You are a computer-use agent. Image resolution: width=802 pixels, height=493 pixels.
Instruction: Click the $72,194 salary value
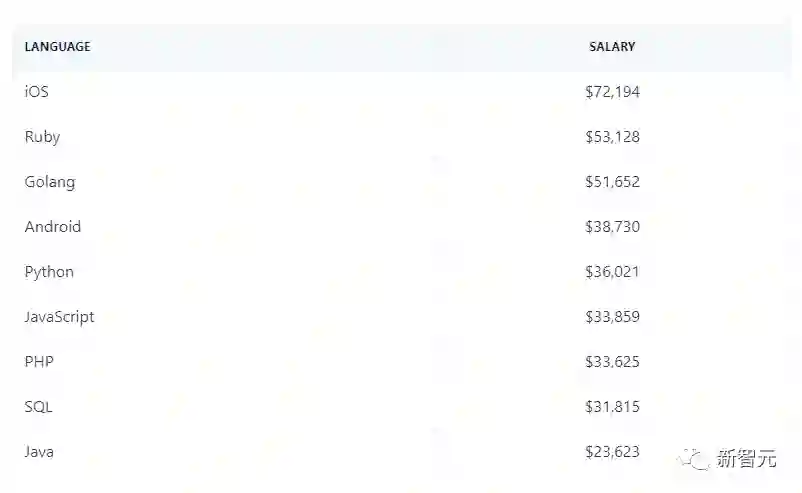(x=612, y=92)
